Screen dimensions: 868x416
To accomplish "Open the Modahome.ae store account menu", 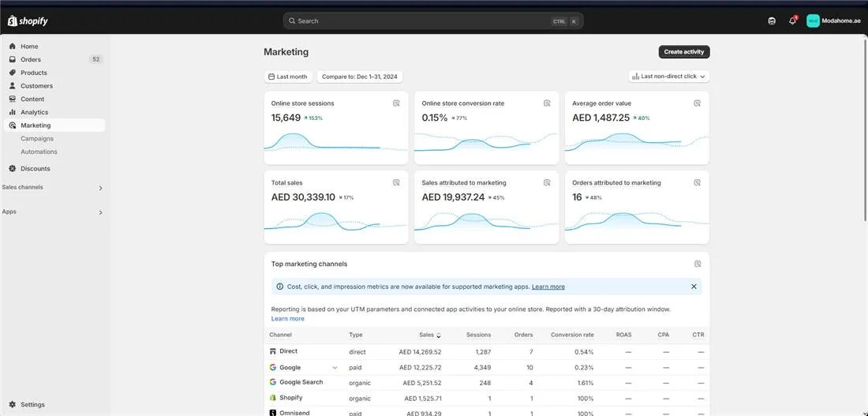I will coord(834,21).
